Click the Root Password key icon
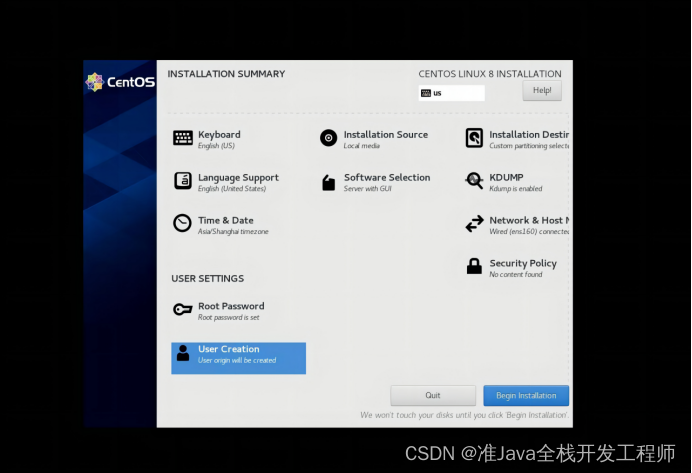Image resolution: width=692 pixels, height=473 pixels. tap(182, 309)
